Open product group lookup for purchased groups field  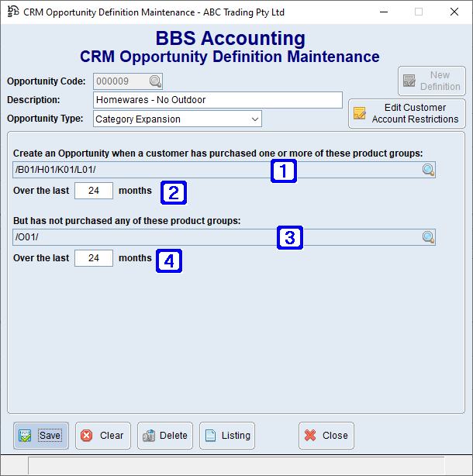click(x=428, y=170)
